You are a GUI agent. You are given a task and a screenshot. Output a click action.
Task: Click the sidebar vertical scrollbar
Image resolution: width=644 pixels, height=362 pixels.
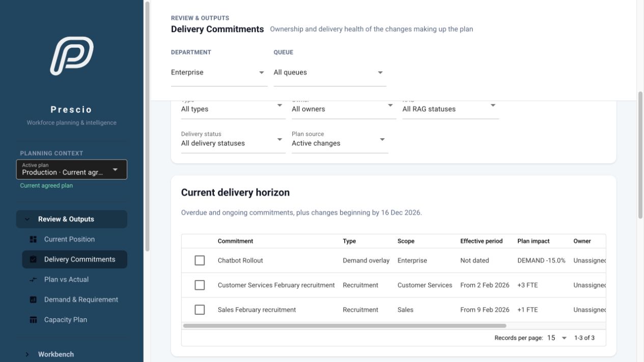[x=147, y=126]
